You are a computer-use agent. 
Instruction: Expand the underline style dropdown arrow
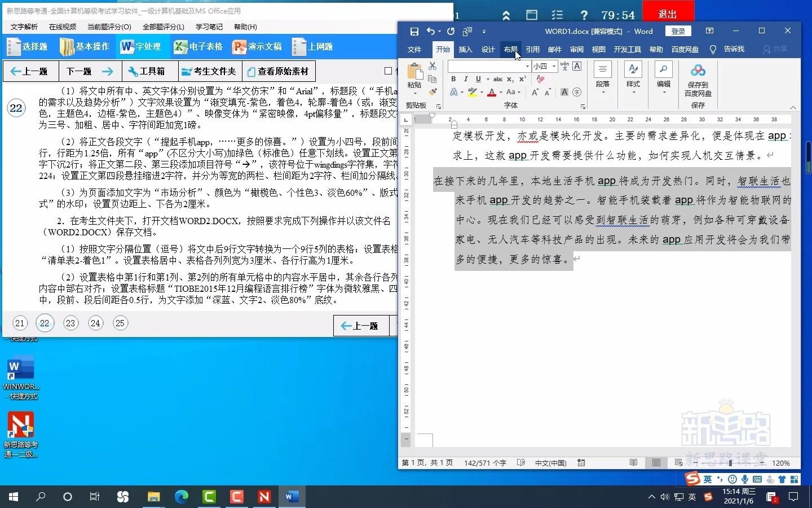pos(488,80)
